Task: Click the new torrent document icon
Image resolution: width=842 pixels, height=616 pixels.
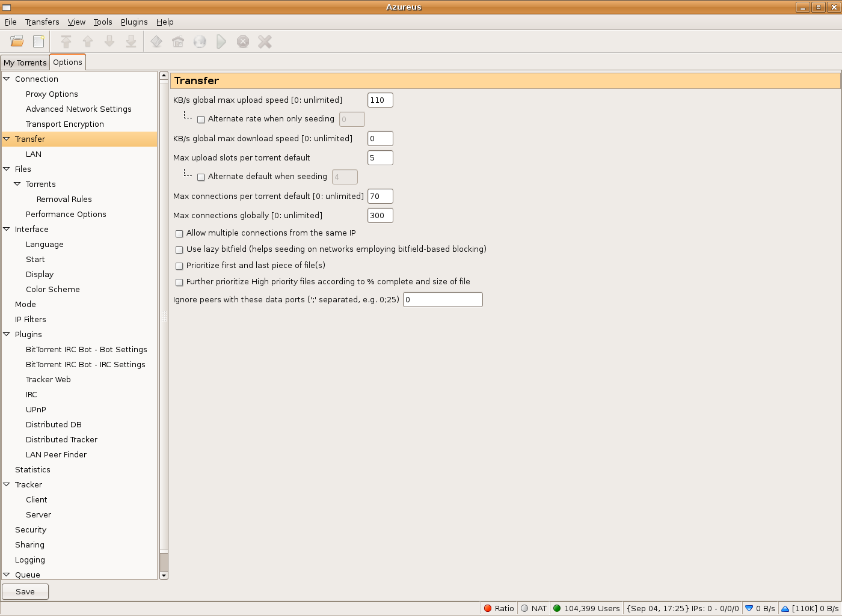Action: pos(38,41)
